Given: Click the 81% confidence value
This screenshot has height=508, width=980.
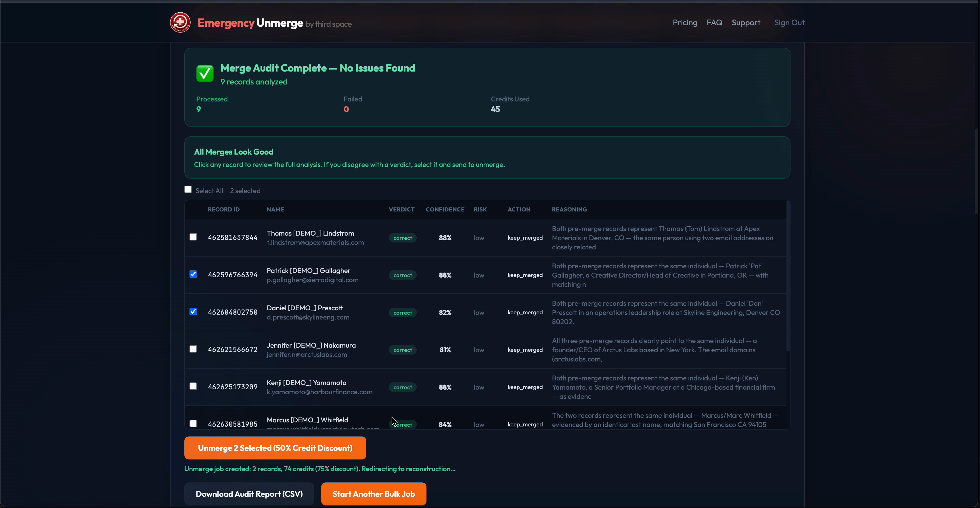Looking at the screenshot, I should pos(445,350).
